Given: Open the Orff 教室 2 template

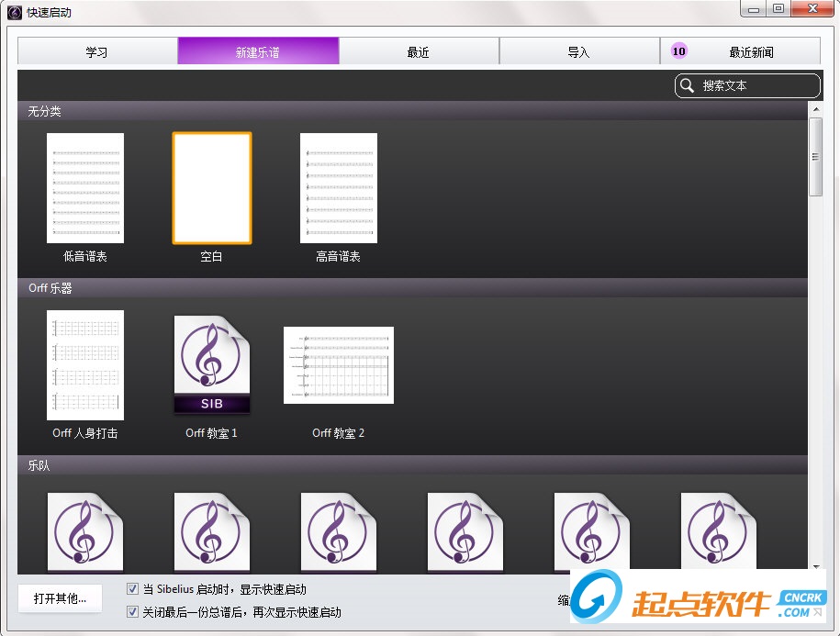Looking at the screenshot, I should pyautogui.click(x=338, y=364).
